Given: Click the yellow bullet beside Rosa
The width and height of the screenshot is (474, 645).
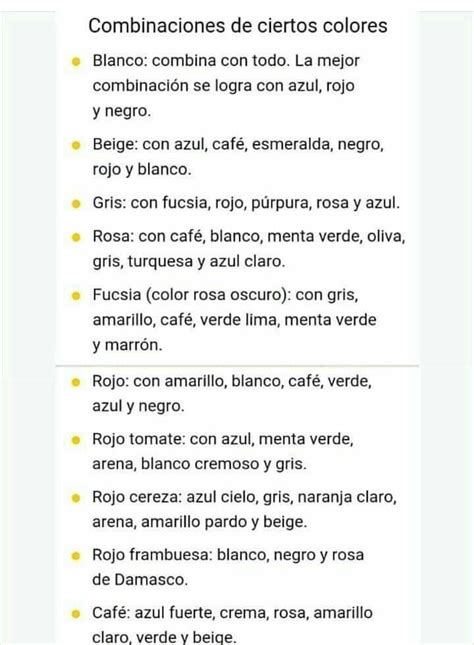Looking at the screenshot, I should pyautogui.click(x=76, y=237).
